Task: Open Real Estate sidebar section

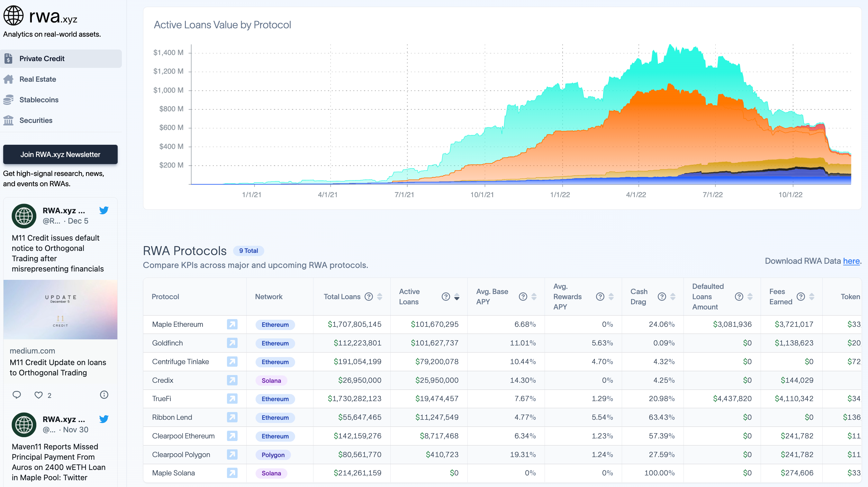Action: (37, 79)
